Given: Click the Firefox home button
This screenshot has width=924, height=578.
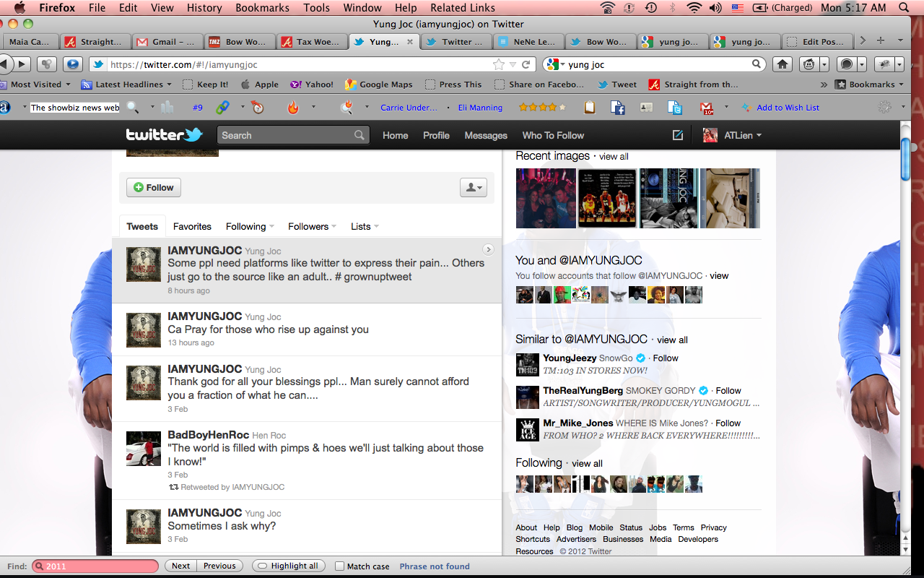Looking at the screenshot, I should point(782,64).
